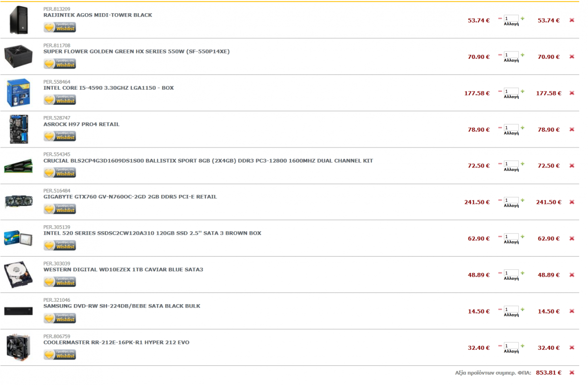Decrease quantity of Super Flower PSU
Image resolution: width=588 pixels, height=385 pixels.
coord(500,55)
